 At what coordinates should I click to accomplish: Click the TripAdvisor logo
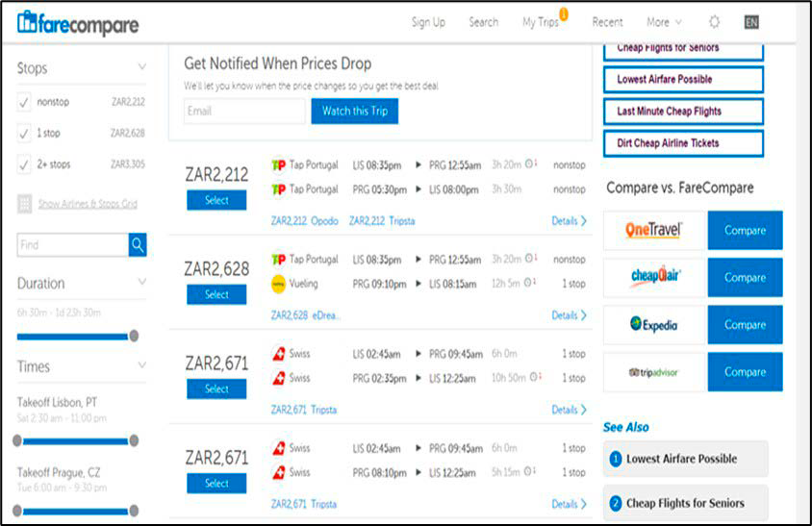[x=654, y=372]
